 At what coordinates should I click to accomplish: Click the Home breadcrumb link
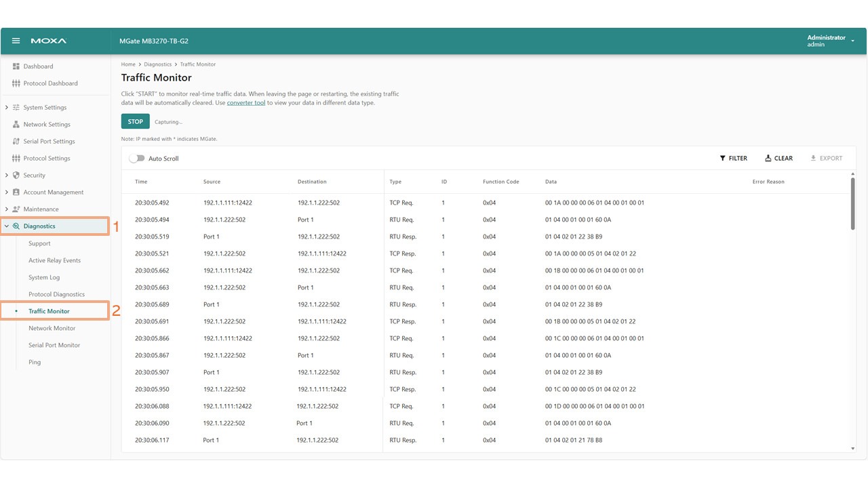128,64
